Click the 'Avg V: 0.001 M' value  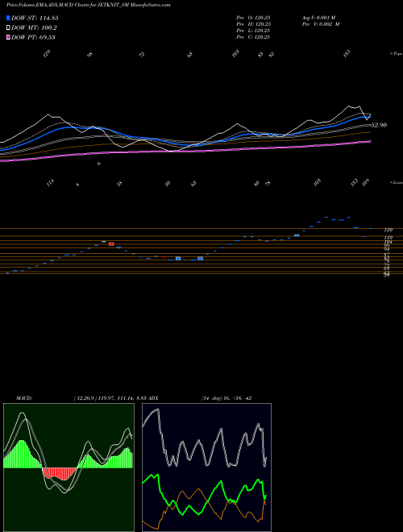(x=318, y=17)
